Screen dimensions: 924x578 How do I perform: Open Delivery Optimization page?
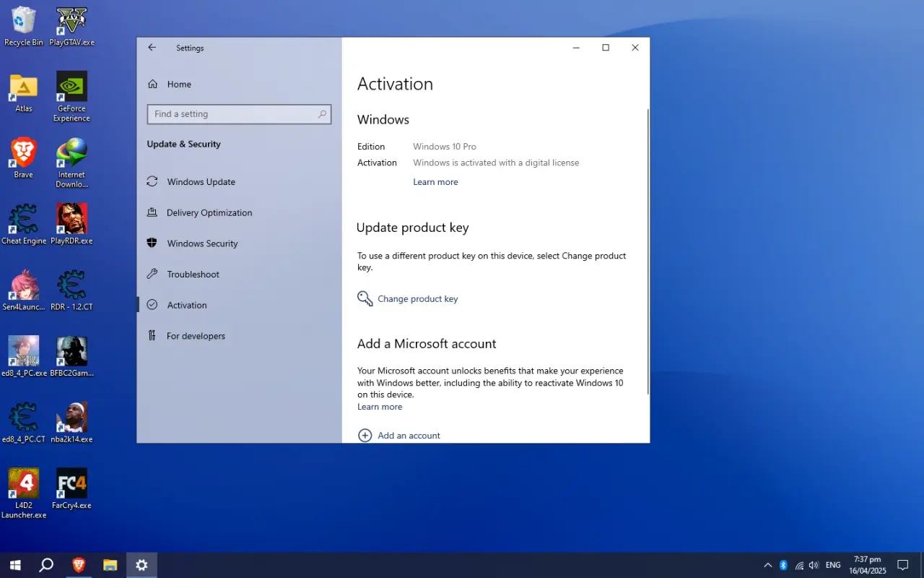click(x=239, y=212)
